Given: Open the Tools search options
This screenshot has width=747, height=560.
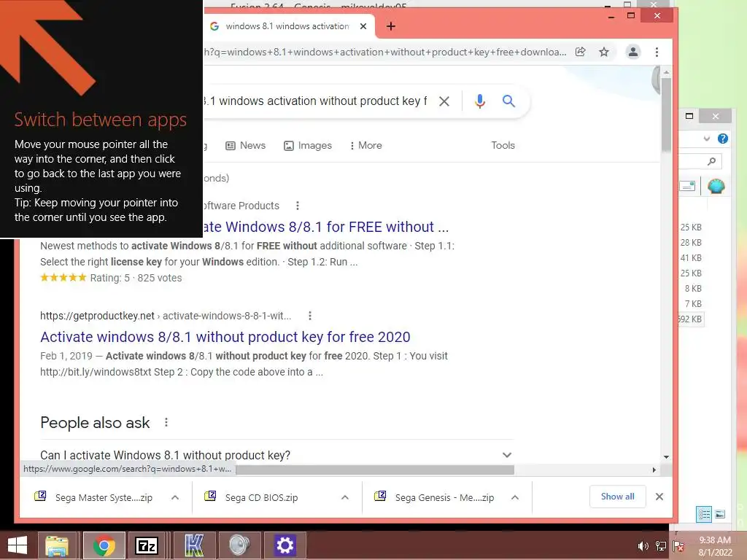Looking at the screenshot, I should [x=503, y=145].
